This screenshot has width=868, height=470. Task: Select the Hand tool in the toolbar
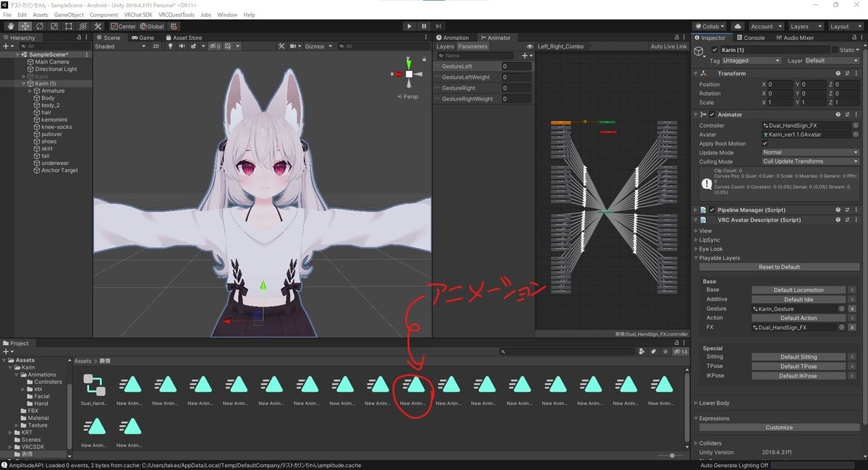(x=10, y=26)
